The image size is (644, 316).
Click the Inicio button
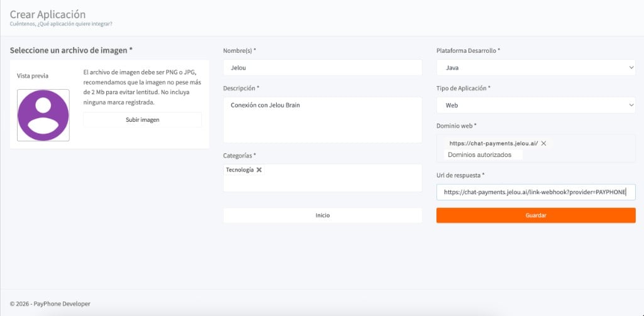coord(323,215)
